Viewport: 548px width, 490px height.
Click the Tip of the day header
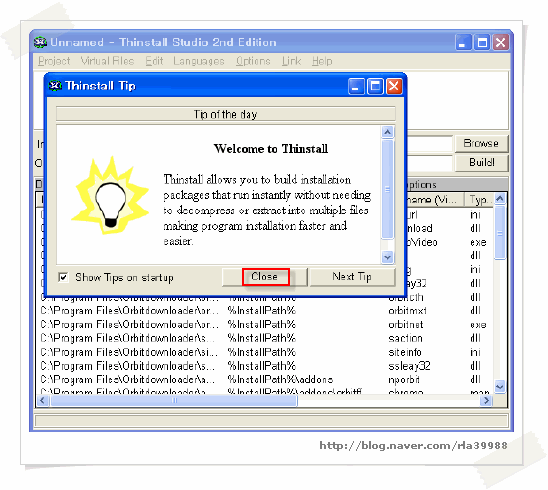click(226, 114)
